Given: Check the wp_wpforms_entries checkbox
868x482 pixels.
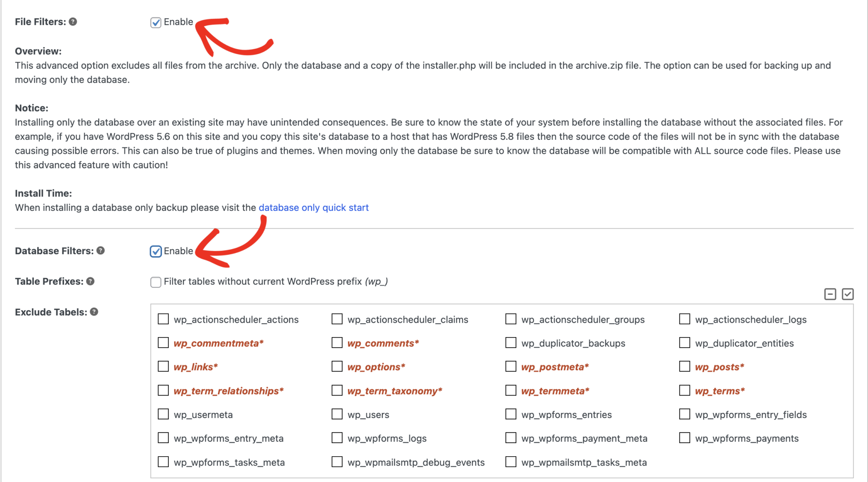Looking at the screenshot, I should (x=510, y=414).
